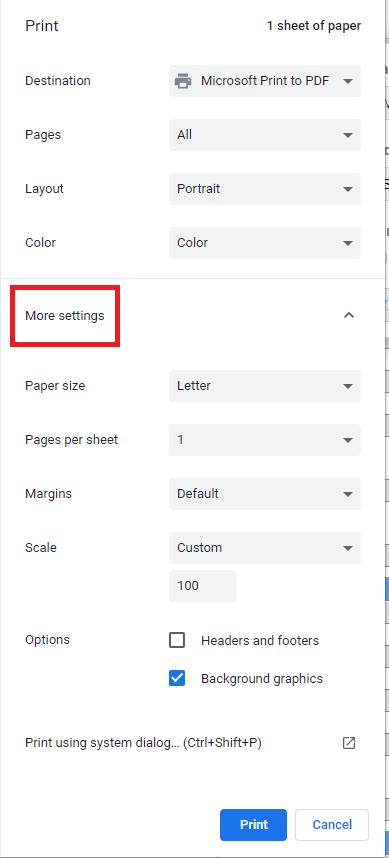Viewport: 389px width, 858px height.
Task: Open the Pages per sheet dropdown
Action: point(265,439)
